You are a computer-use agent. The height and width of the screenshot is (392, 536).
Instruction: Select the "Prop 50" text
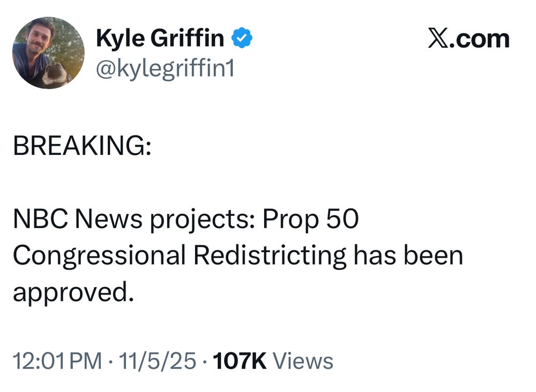point(311,220)
